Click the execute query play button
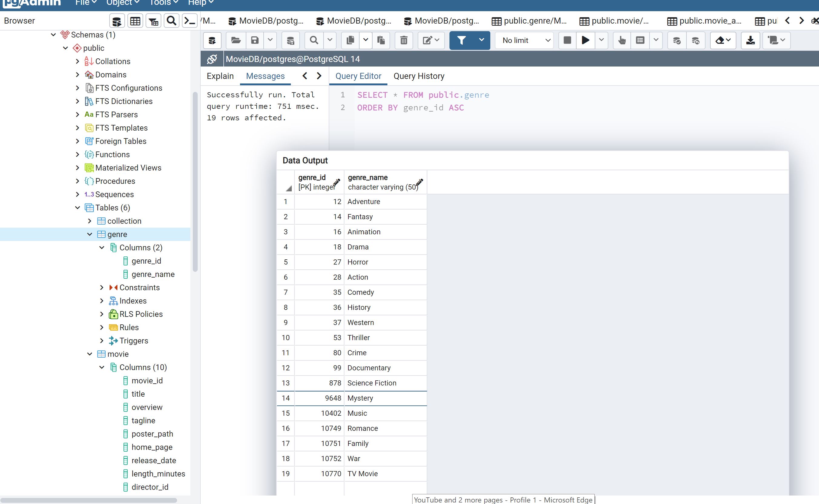 coord(586,40)
